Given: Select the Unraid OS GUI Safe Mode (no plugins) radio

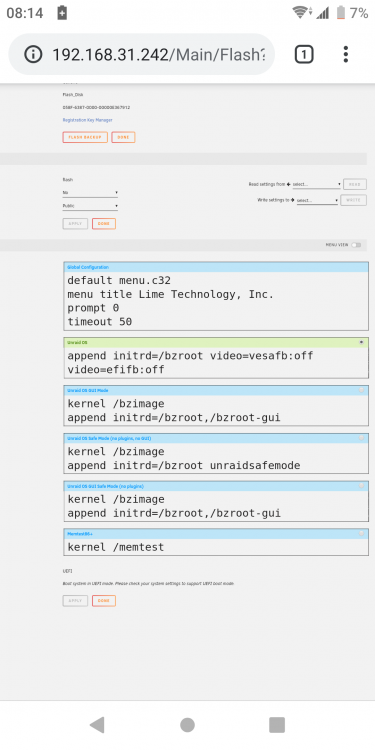Looking at the screenshot, I should click(361, 486).
